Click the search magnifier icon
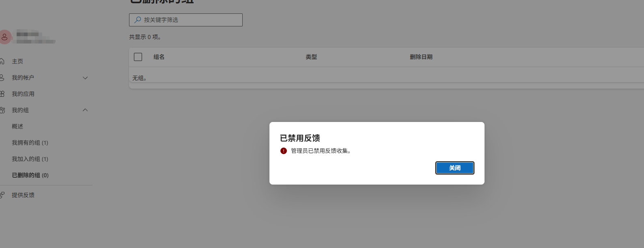The width and height of the screenshot is (644, 248). [x=138, y=20]
